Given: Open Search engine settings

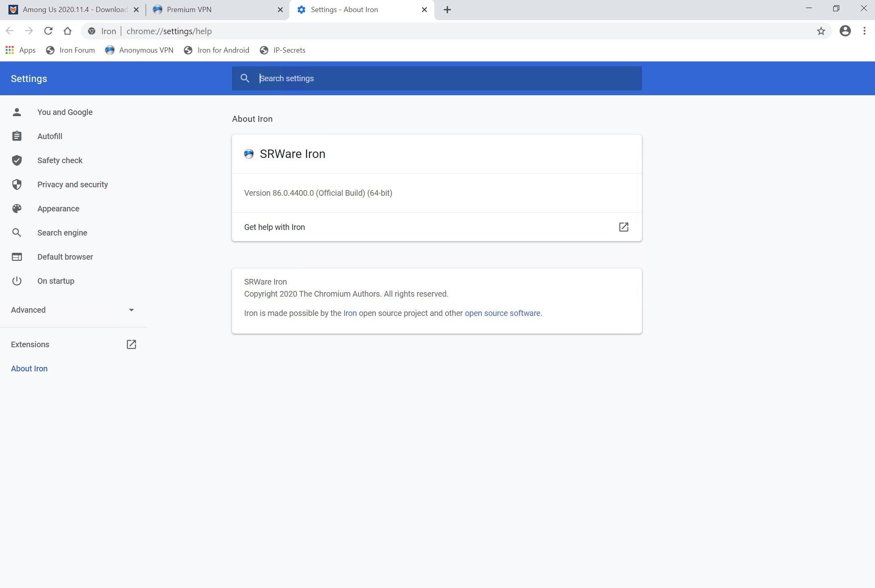Looking at the screenshot, I should click(x=62, y=233).
